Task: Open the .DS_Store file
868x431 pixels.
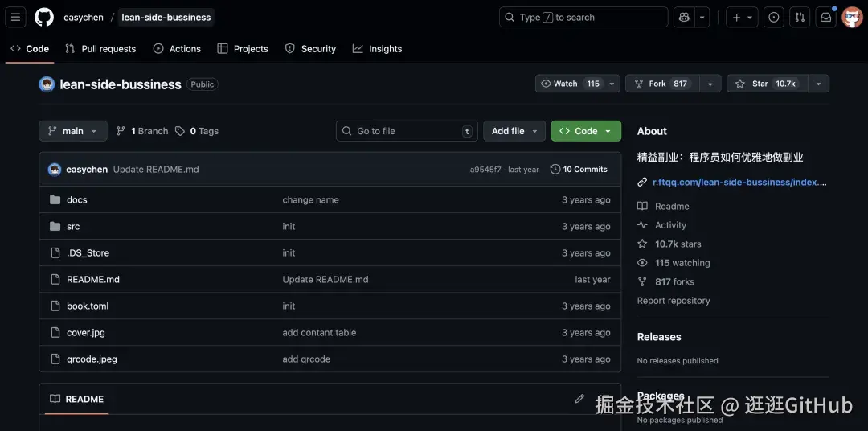Action: coord(88,253)
